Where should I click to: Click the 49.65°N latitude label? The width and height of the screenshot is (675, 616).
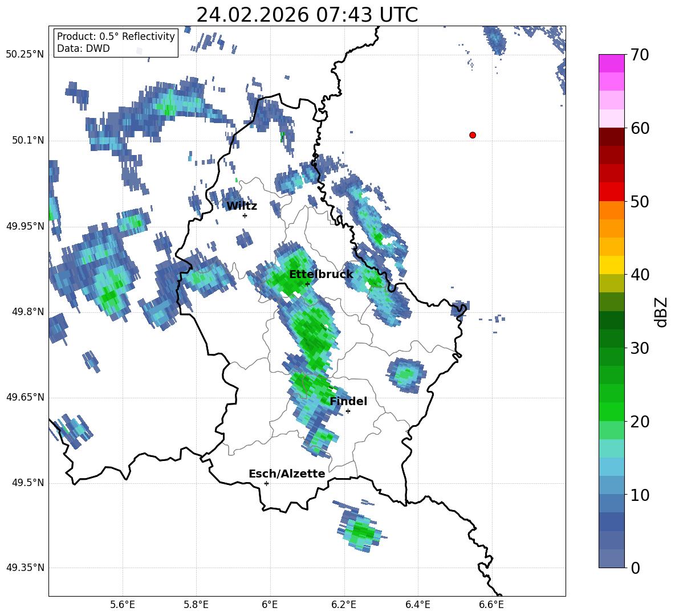pyautogui.click(x=25, y=397)
